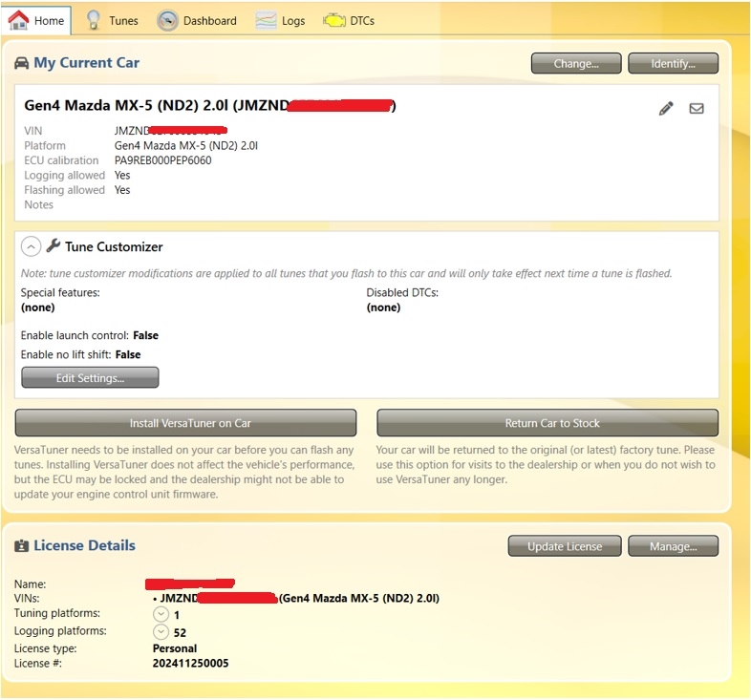Collapse the Tune Customizer section

click(x=31, y=247)
